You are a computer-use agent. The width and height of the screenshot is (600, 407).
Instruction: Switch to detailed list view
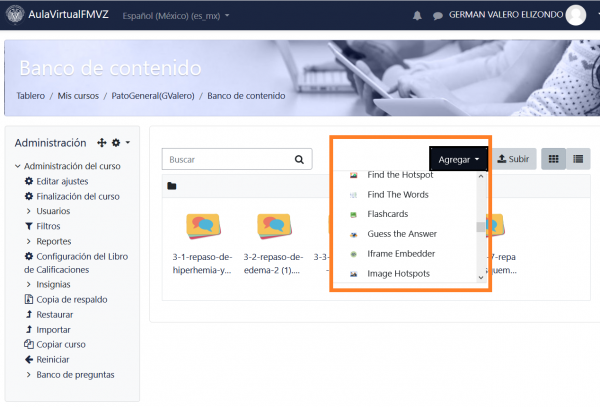[x=579, y=159]
